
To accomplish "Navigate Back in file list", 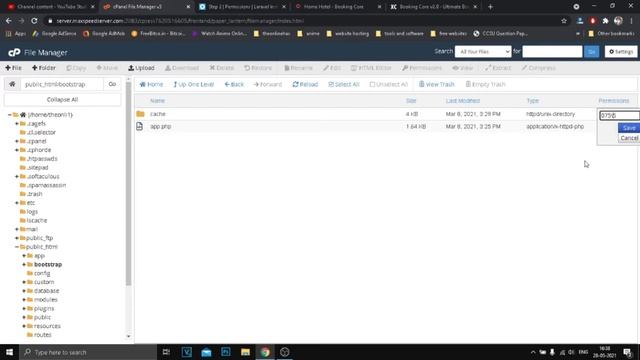I will point(234,84).
